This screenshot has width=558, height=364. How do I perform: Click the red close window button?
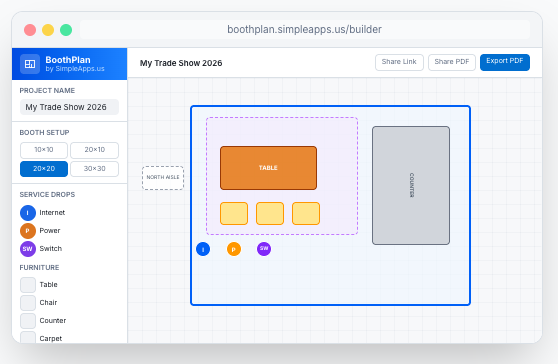click(30, 30)
